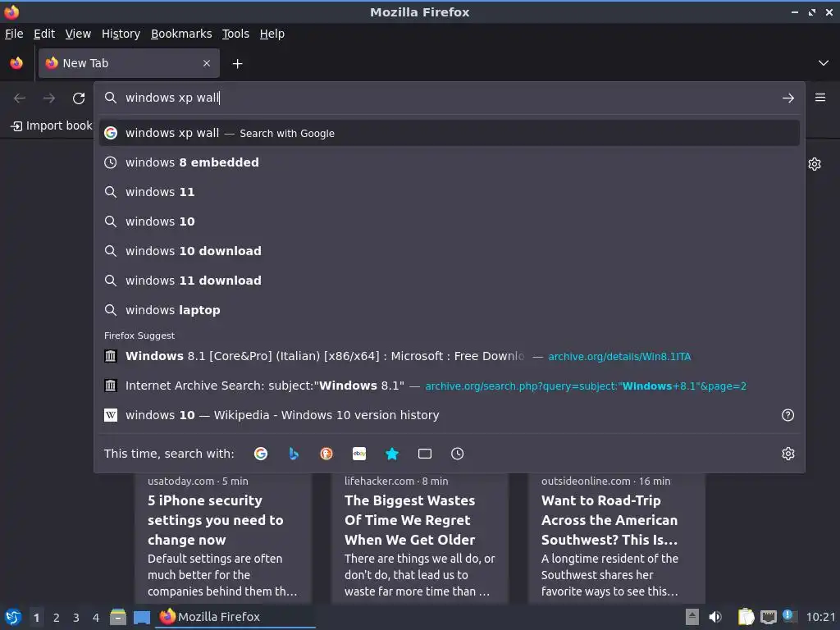
Task: Click help icon on Wikipedia suggestion row
Action: click(x=788, y=415)
